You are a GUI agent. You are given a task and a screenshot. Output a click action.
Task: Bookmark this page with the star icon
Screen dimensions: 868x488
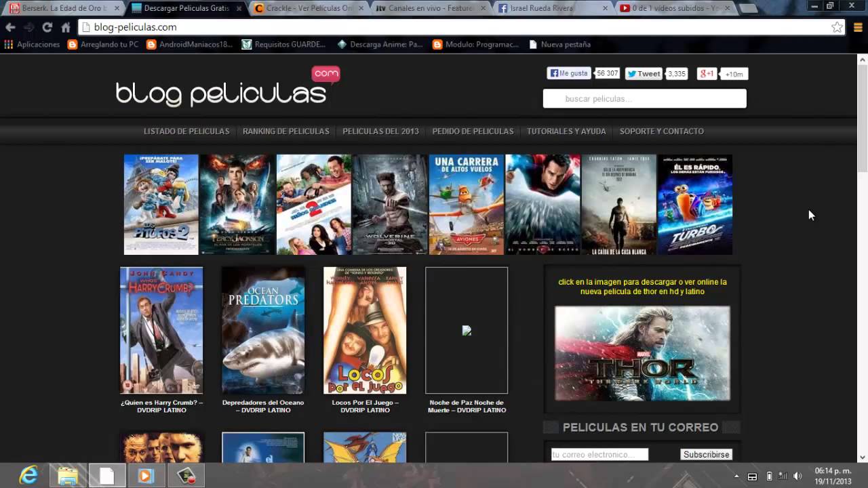coord(837,27)
